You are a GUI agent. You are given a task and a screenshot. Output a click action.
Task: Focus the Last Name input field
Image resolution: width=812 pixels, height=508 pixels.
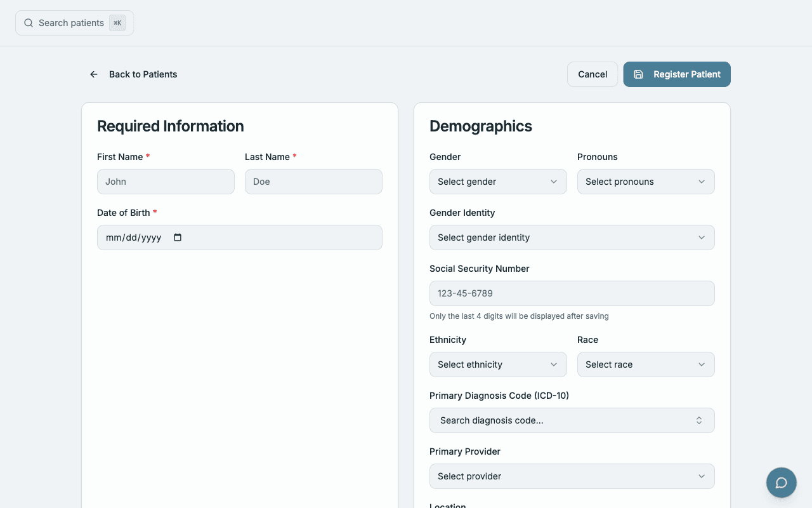313,182
